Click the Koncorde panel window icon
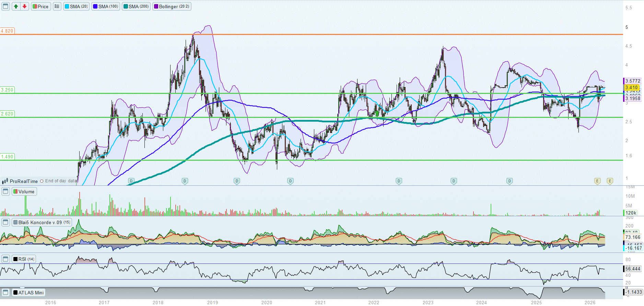The image size is (644, 306). point(5,222)
